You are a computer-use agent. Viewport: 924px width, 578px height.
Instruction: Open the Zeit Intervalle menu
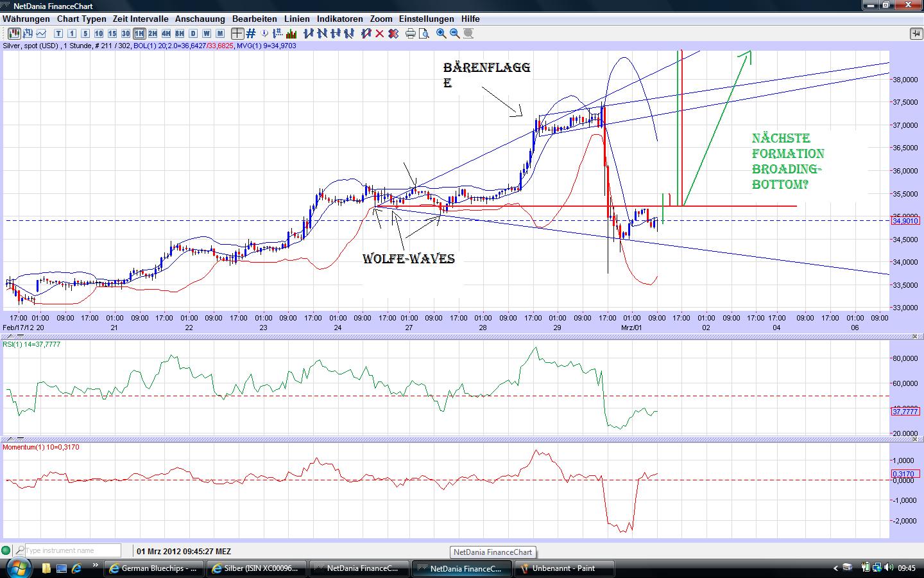(x=141, y=19)
